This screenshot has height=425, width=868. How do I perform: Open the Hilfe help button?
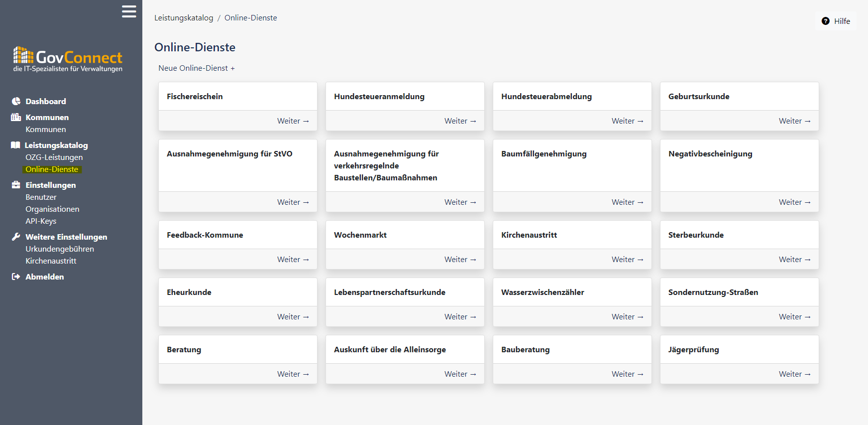pyautogui.click(x=836, y=21)
